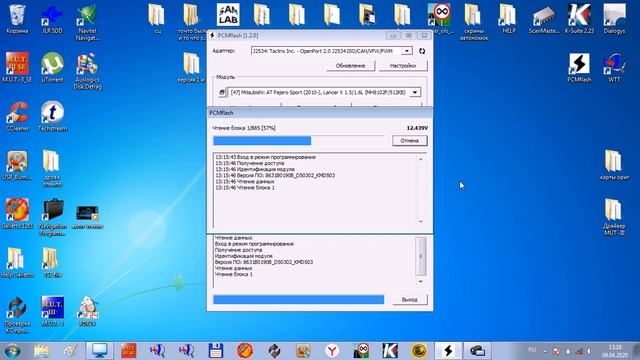Viewport: 640px width, 360px height.
Task: Open the Adapter dropdown with J2534 Tactrix OpenPort
Action: click(x=407, y=51)
